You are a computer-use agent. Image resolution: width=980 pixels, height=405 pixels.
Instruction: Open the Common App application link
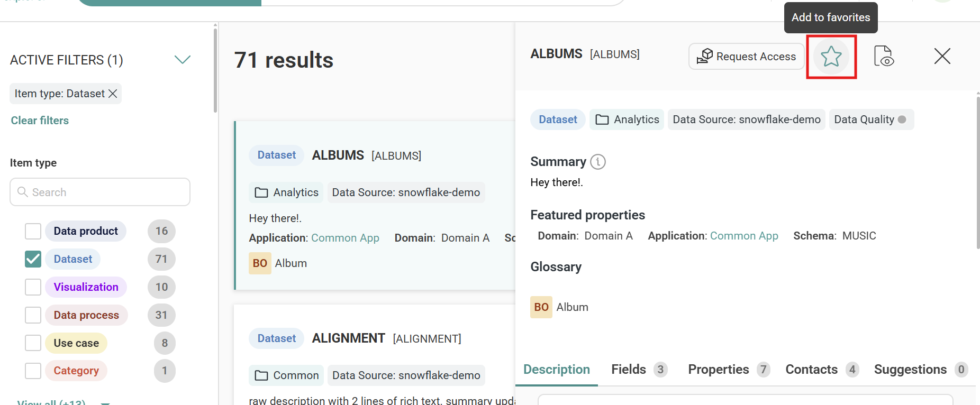point(743,236)
